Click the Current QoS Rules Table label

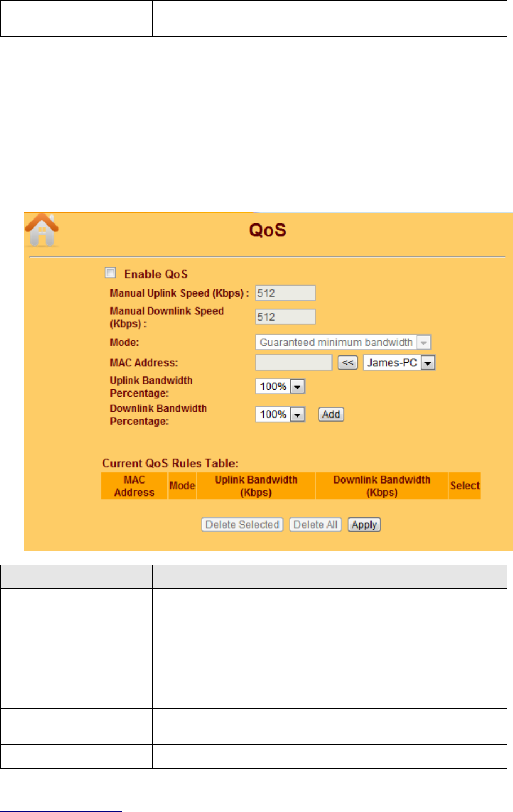point(170,463)
